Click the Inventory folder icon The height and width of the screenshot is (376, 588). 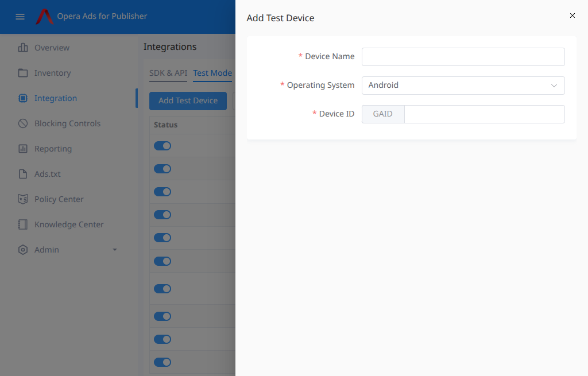pos(23,73)
